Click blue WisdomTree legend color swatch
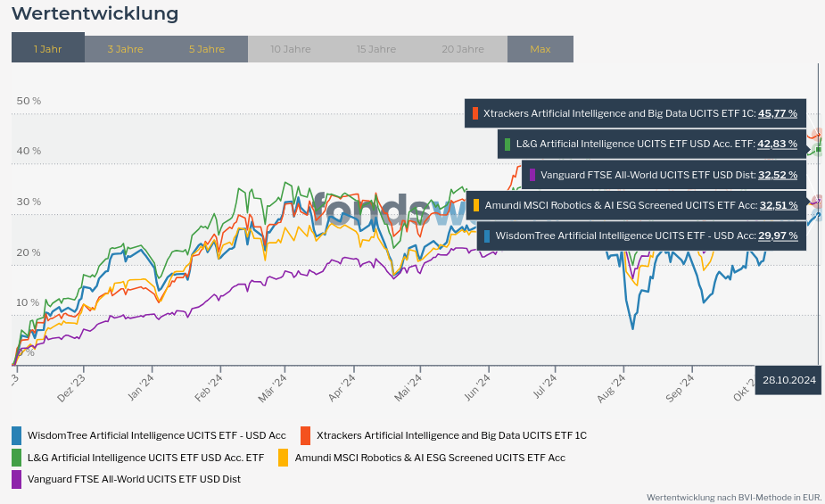This screenshot has width=825, height=504. click(x=17, y=435)
